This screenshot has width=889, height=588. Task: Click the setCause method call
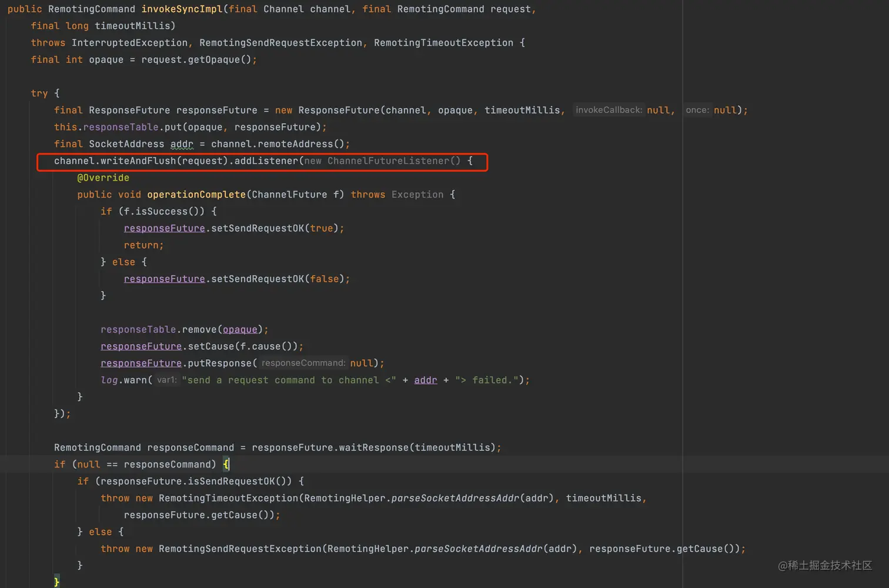coord(211,346)
